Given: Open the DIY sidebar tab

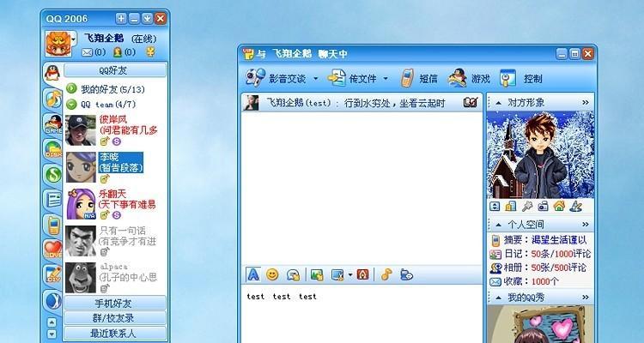Looking at the screenshot, I should click(53, 274).
